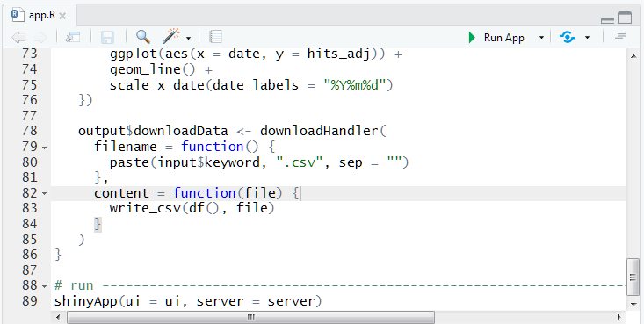The height and width of the screenshot is (324, 644).
Task: Click the blue publish app icon
Action: pos(568,38)
